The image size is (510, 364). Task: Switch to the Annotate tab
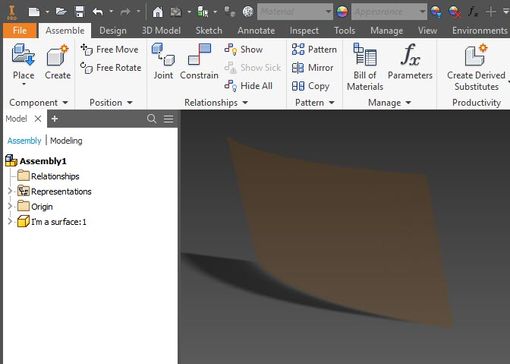[x=256, y=31]
